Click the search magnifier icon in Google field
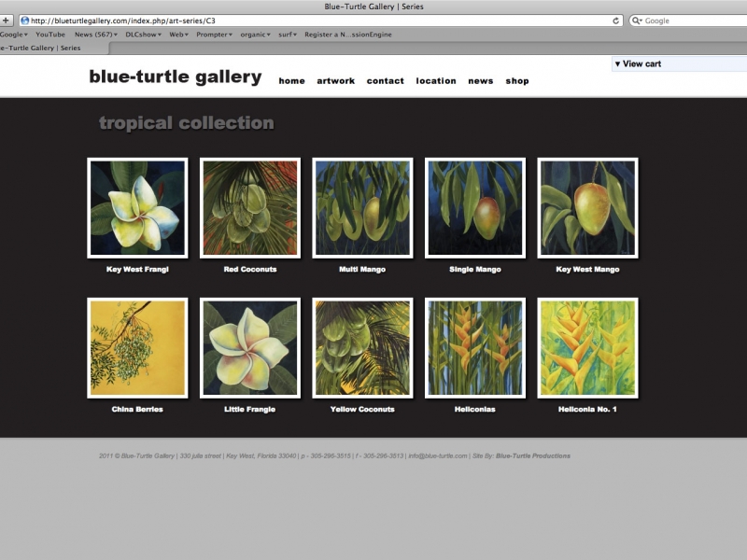747x560 pixels. coord(637,21)
